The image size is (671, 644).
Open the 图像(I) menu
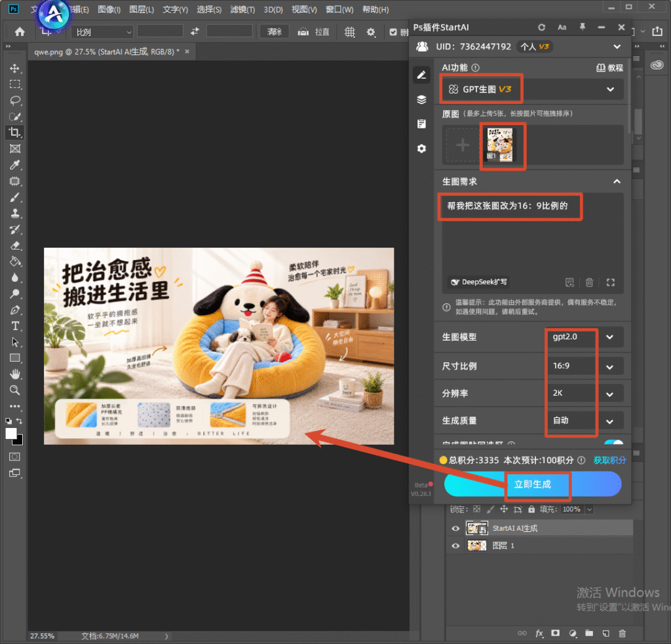(x=109, y=9)
